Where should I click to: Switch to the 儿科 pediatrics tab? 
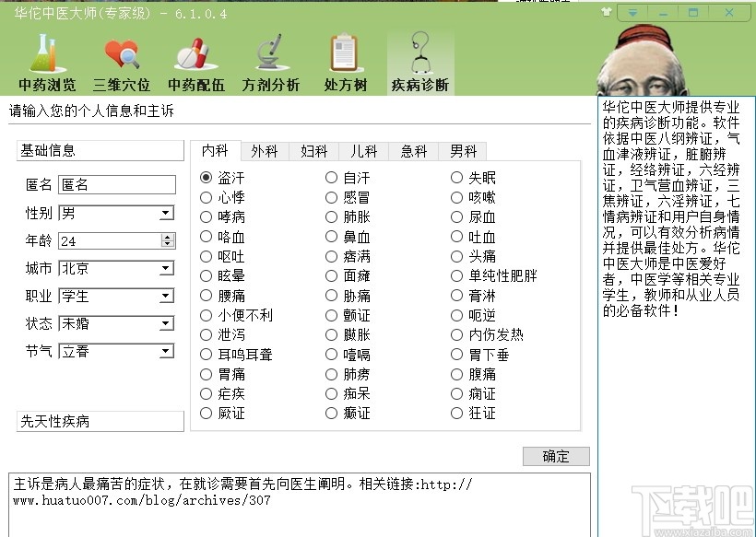pyautogui.click(x=364, y=150)
